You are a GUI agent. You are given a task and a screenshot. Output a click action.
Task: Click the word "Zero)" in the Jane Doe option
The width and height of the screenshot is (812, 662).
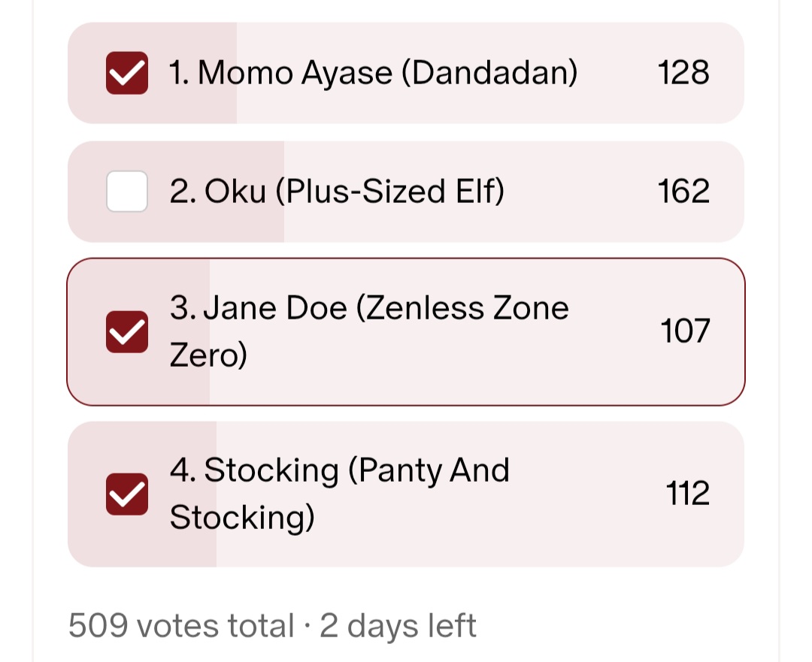tap(208, 355)
